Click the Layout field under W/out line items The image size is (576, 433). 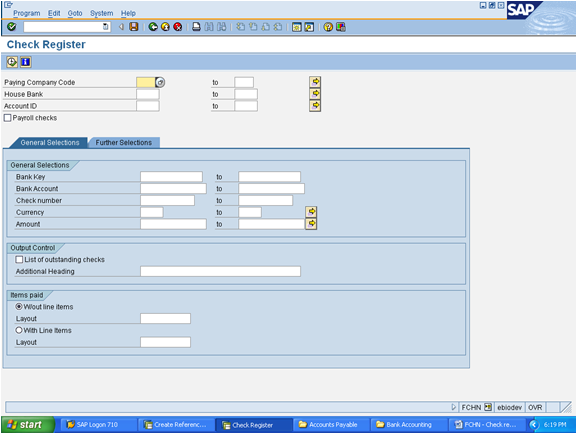click(165, 318)
